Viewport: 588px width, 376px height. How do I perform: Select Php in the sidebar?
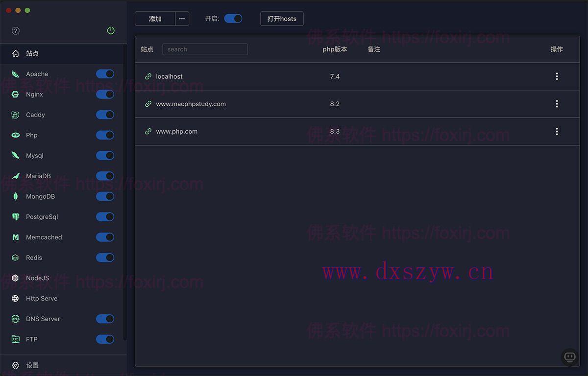[31, 135]
